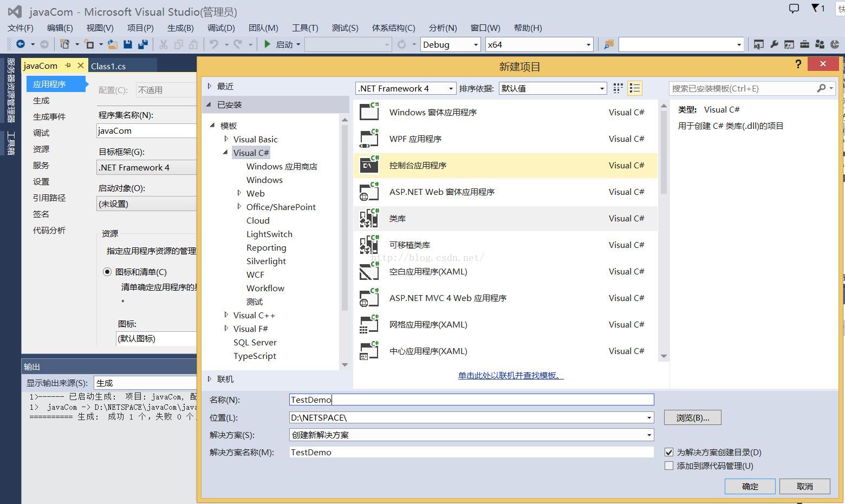The height and width of the screenshot is (504, 845).
Task: Click the Team Explorer people icon
Action: point(820,44)
